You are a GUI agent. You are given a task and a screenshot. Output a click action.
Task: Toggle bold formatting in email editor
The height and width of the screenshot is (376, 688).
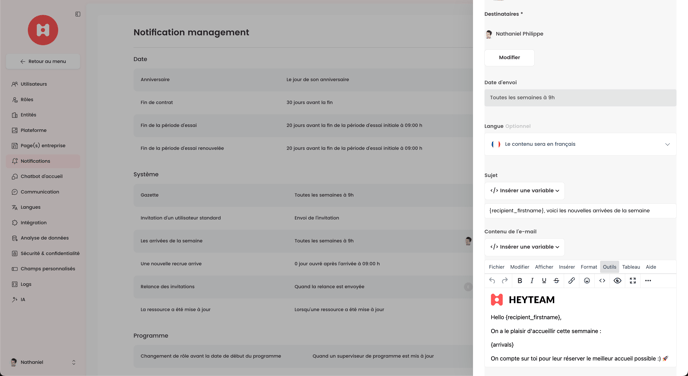click(x=520, y=281)
